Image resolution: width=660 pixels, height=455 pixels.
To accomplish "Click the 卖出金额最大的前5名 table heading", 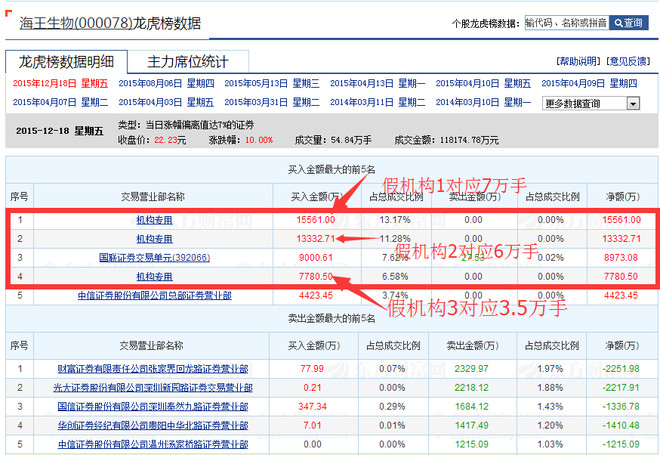I will (331, 319).
